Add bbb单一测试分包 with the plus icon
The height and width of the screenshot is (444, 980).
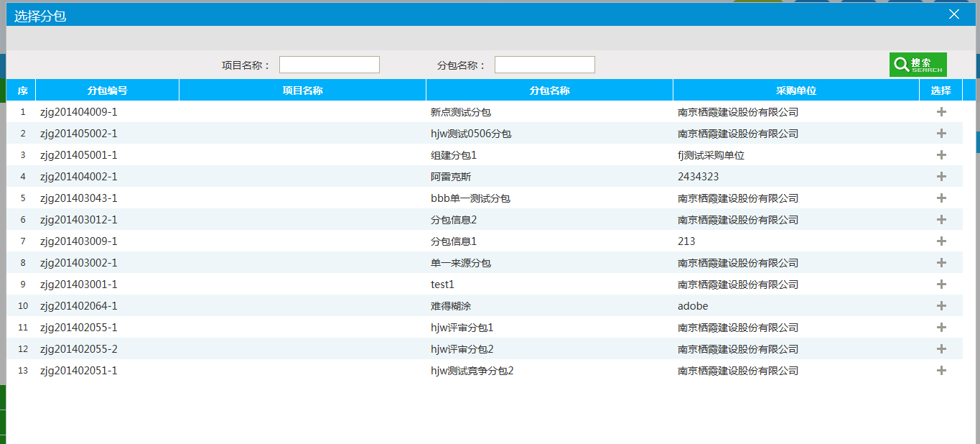[941, 198]
